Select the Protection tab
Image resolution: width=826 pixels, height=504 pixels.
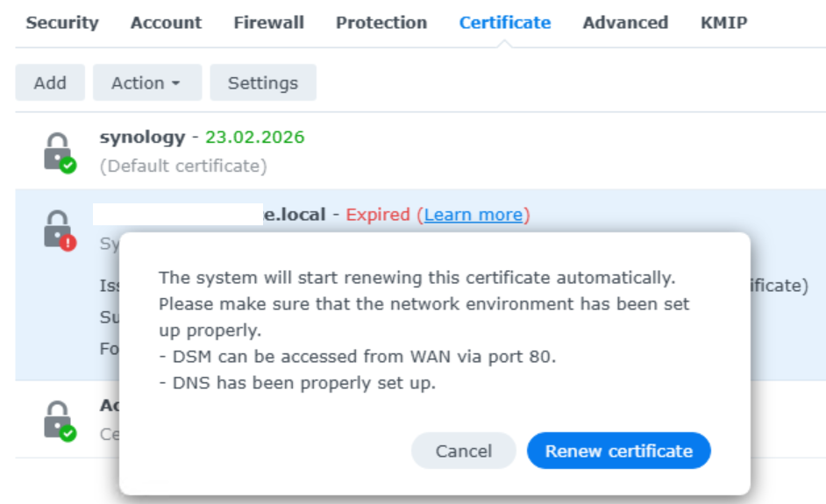coord(381,23)
